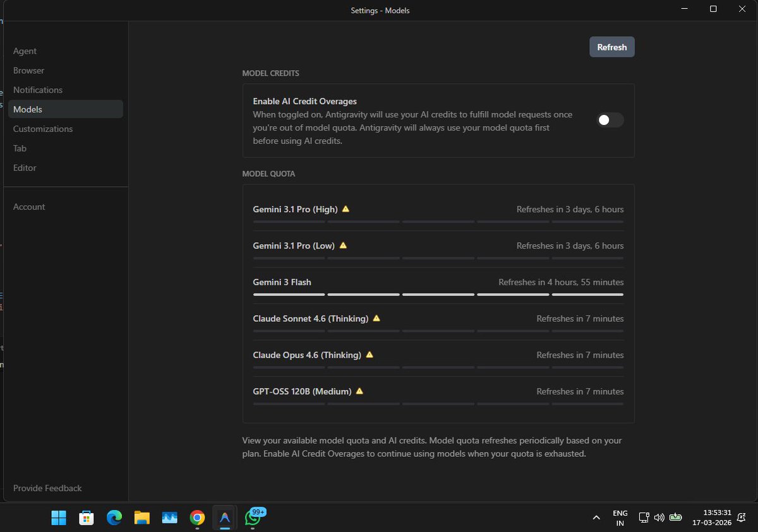Open Google Chrome from the taskbar
Image resolution: width=758 pixels, height=532 pixels.
198,518
